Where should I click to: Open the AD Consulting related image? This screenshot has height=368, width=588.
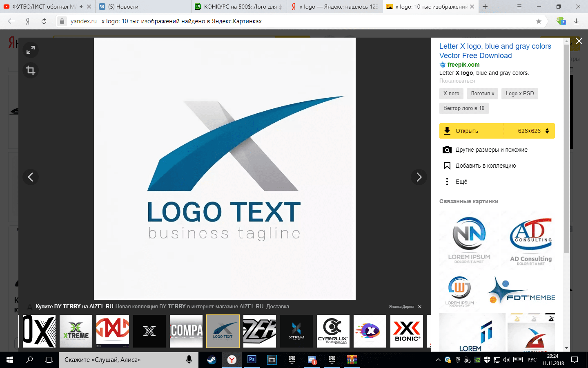[531, 240]
